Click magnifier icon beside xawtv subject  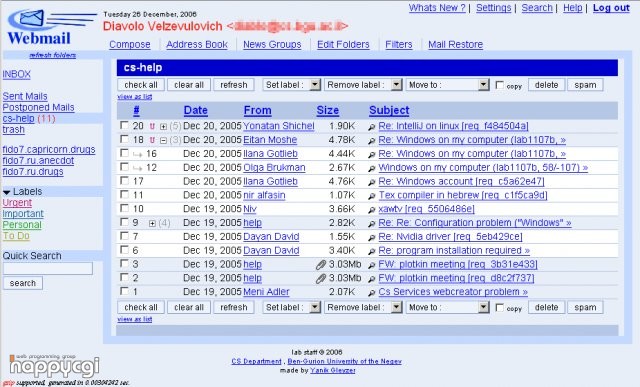[371, 210]
